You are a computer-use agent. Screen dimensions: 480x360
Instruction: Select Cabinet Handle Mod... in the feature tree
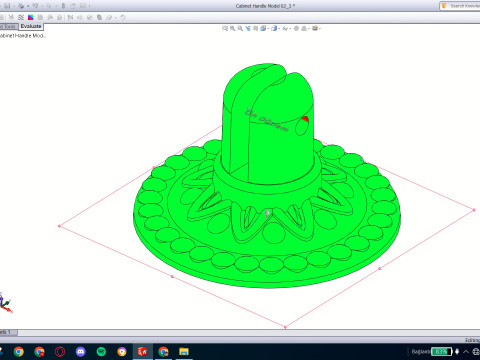[23, 36]
